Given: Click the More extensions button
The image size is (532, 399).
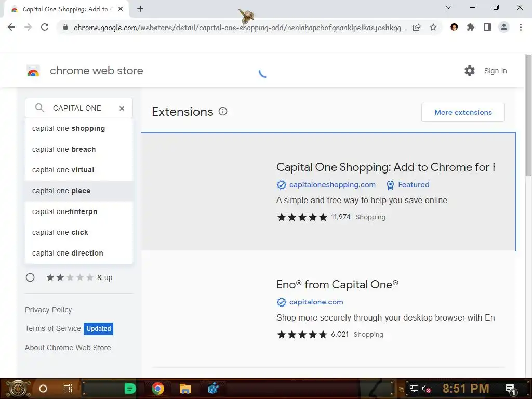Looking at the screenshot, I should [x=463, y=112].
